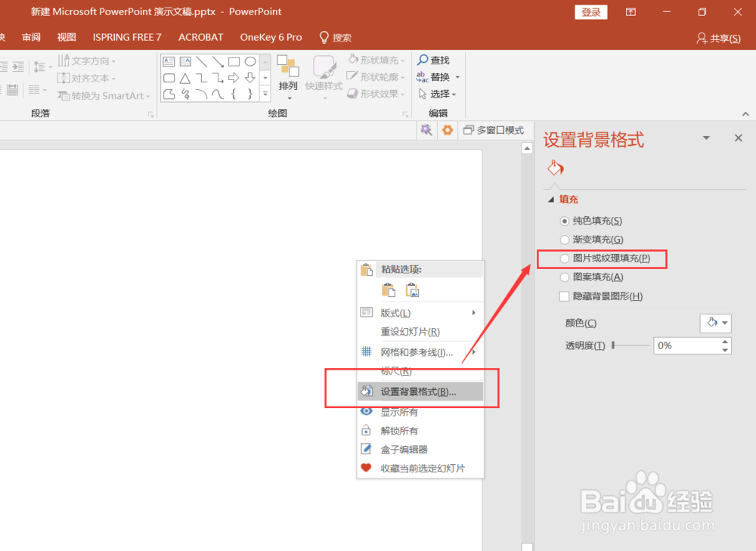Image resolution: width=756 pixels, height=551 pixels.
Task: Open the 颜色 color dropdown
Action: (x=715, y=323)
